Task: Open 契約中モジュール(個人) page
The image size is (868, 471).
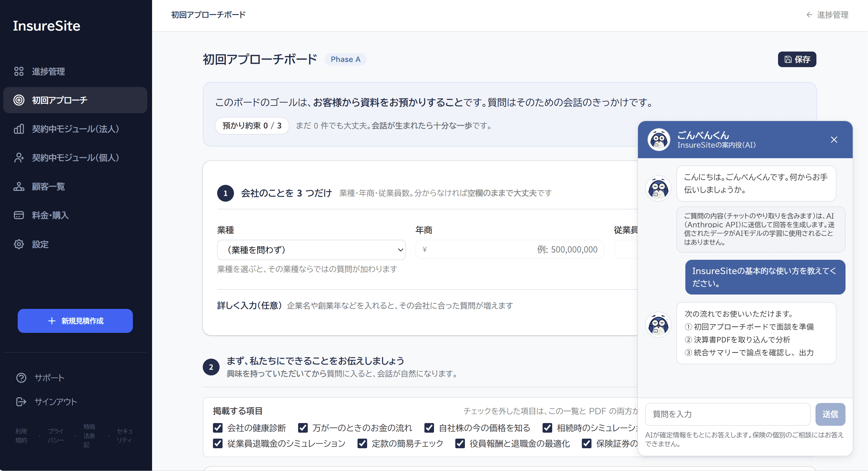Action: [75, 158]
